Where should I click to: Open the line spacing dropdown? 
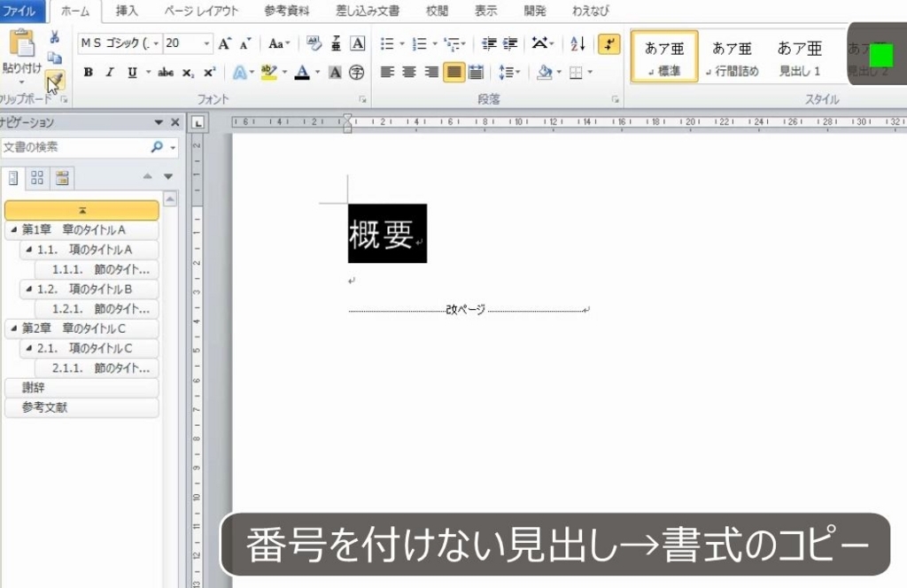tap(509, 73)
